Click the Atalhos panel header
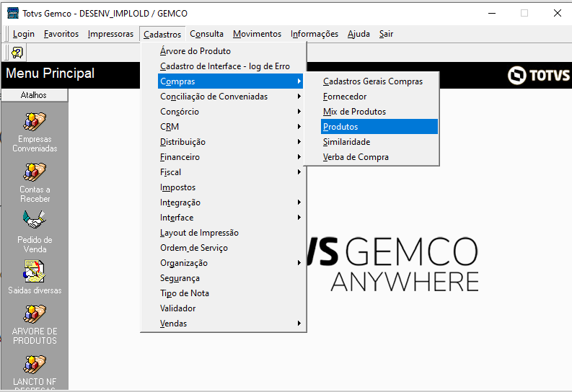Image resolution: width=572 pixels, height=392 pixels. pos(35,95)
